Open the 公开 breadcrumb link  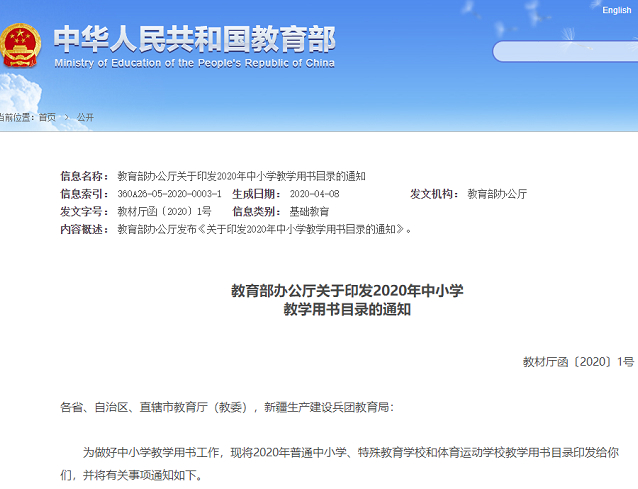(x=85, y=118)
